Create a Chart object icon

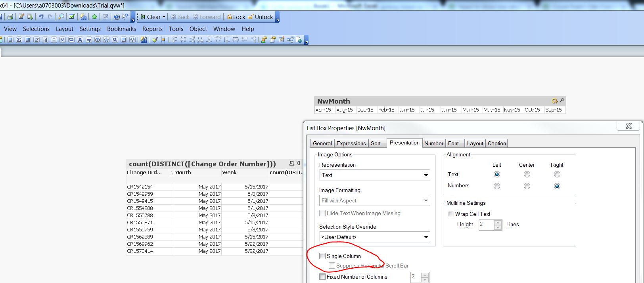click(x=45, y=40)
